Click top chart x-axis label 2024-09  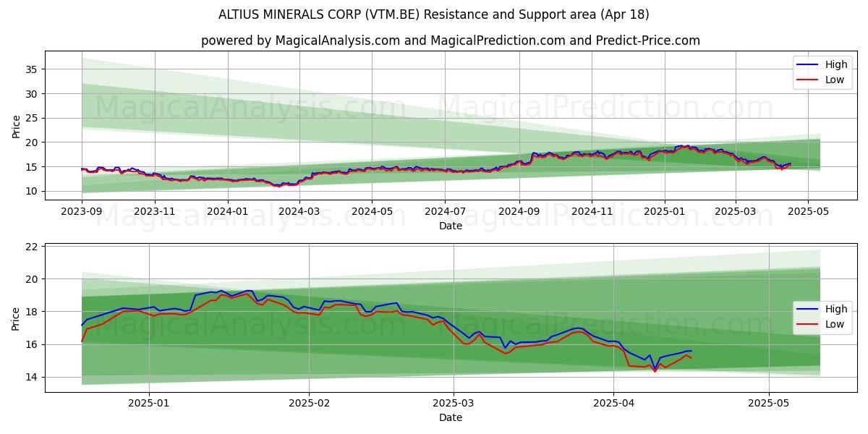point(519,211)
